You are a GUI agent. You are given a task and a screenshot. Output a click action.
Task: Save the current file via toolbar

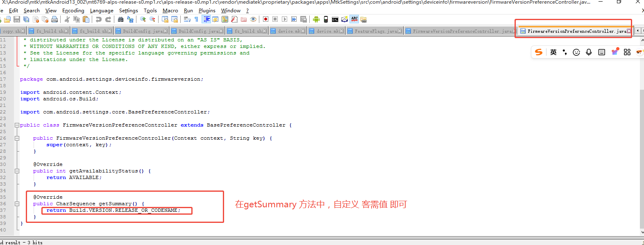[16, 19]
